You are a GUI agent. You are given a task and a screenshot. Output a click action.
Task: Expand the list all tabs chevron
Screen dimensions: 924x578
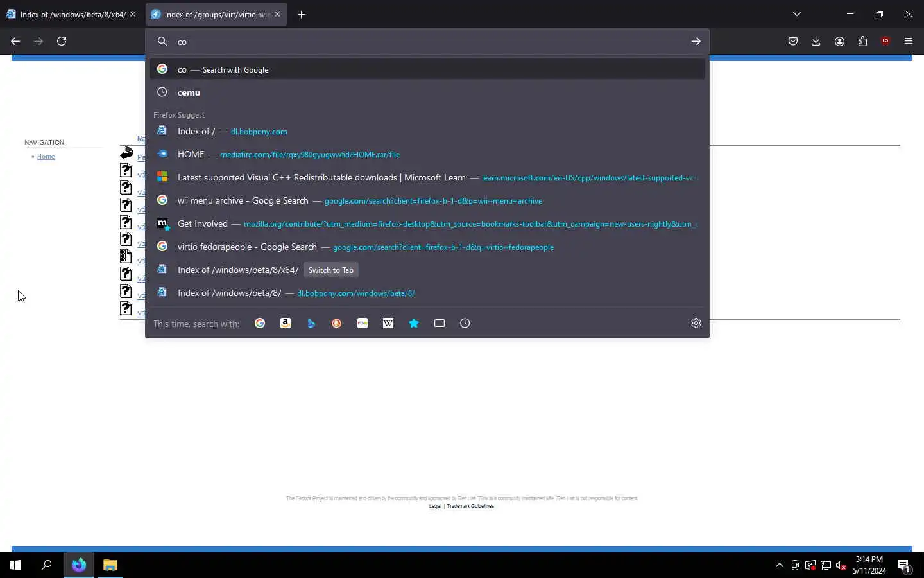click(x=797, y=14)
